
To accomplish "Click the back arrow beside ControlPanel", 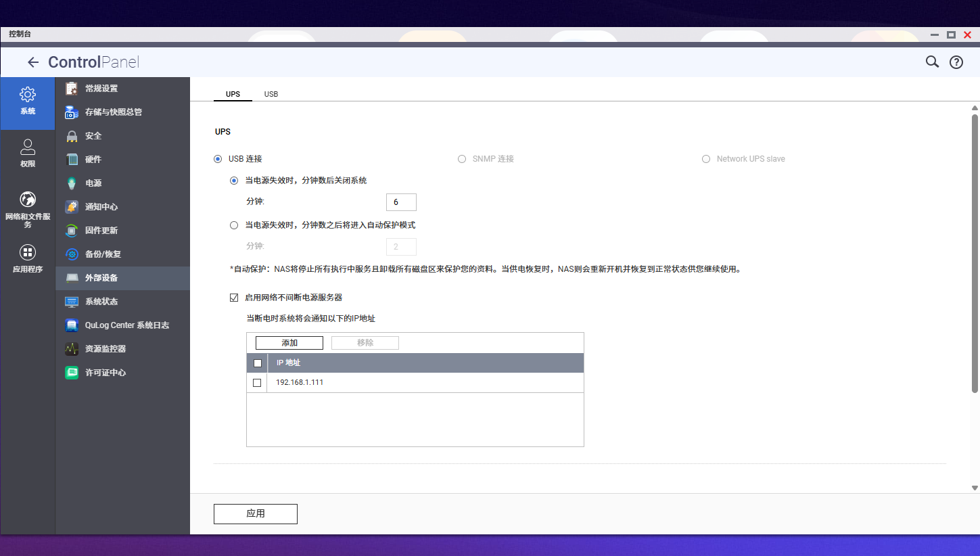I will point(33,63).
